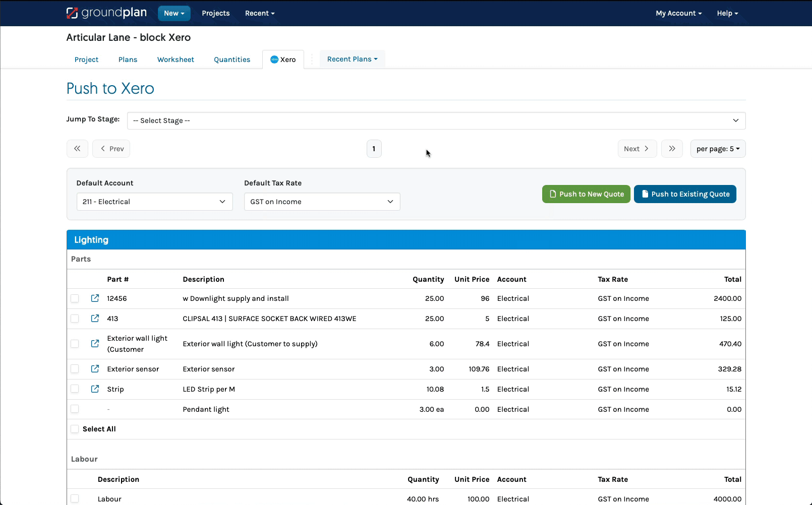Open Exterior wall light in new tab icon
This screenshot has height=505, width=812.
click(95, 343)
